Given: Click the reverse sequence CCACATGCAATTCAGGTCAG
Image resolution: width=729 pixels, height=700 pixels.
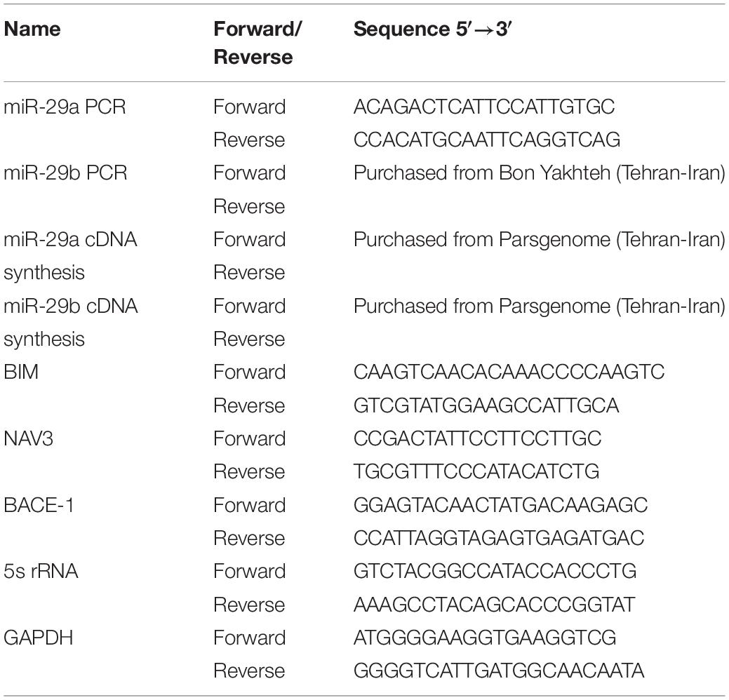Looking at the screenshot, I should coord(487,140).
